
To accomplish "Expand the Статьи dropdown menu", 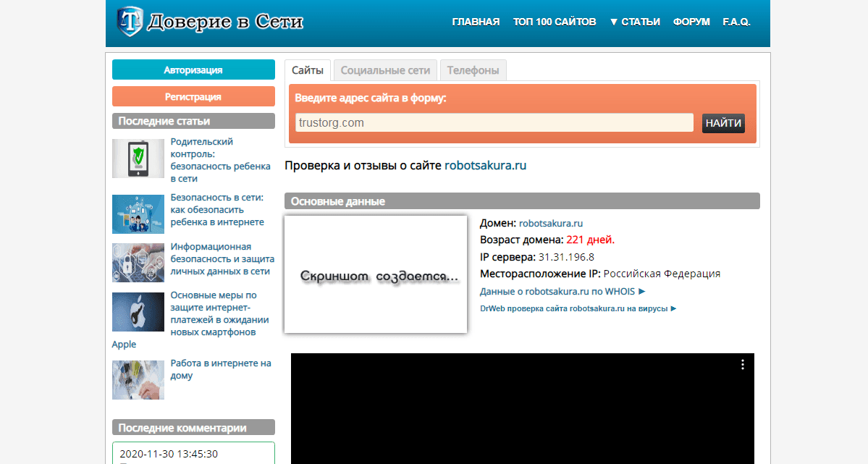I will click(635, 22).
